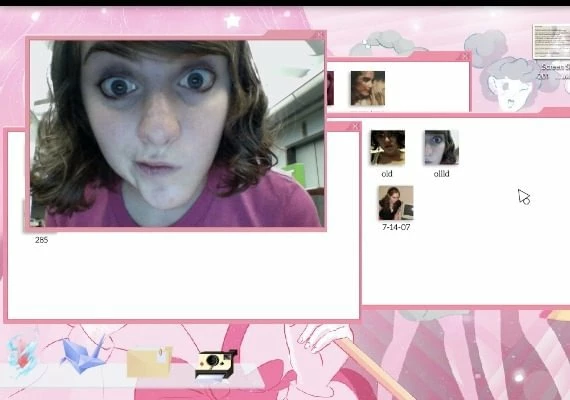Screen dimensions: 570x400
Task: Close the upper thumbnail folder window
Action: pyautogui.click(x=465, y=56)
